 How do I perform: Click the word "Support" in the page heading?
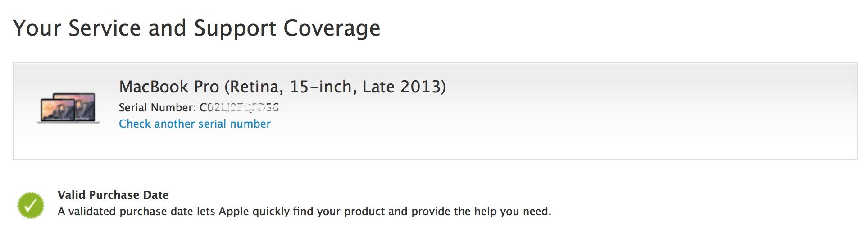click(x=235, y=28)
